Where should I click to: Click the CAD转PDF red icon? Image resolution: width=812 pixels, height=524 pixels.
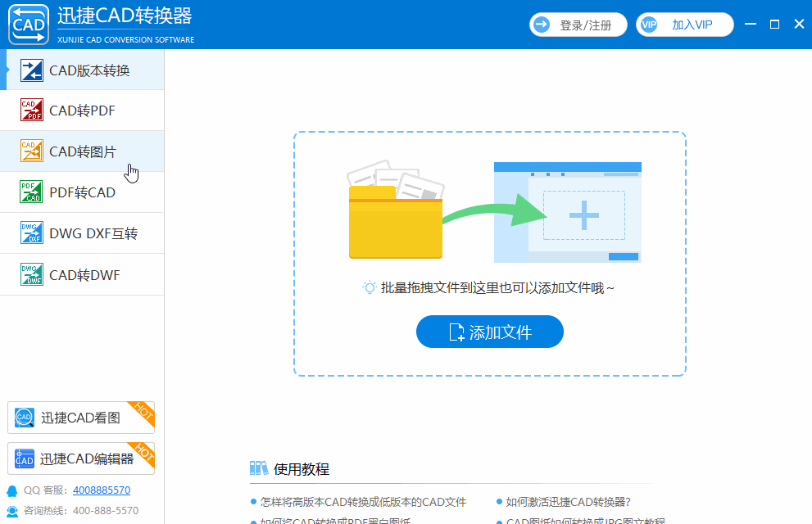tap(32, 110)
